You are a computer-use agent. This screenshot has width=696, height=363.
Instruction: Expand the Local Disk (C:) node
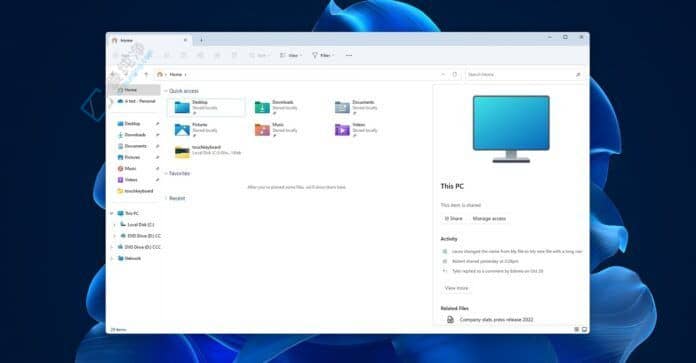(115, 225)
